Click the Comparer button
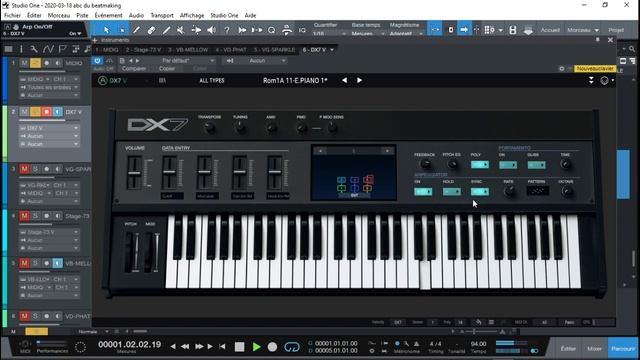 (x=134, y=69)
